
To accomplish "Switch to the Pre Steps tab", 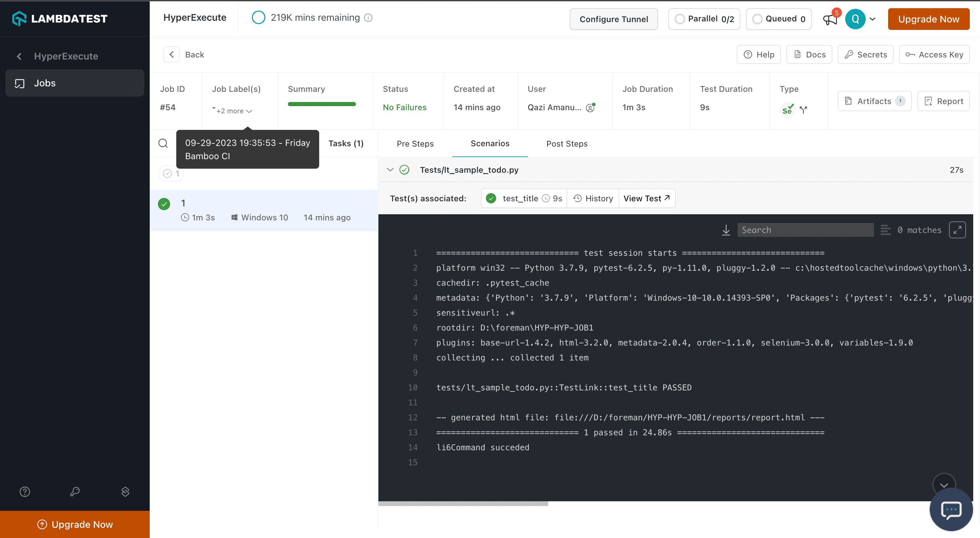I will coord(415,144).
